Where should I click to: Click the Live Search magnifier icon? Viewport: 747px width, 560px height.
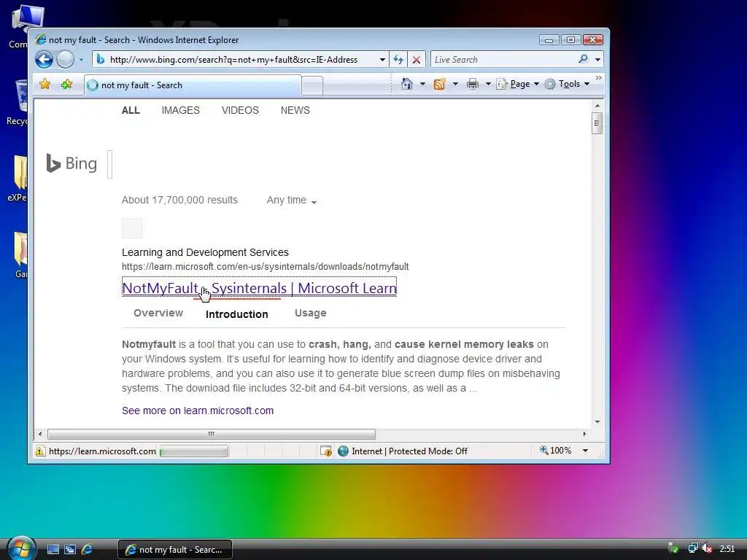point(583,59)
